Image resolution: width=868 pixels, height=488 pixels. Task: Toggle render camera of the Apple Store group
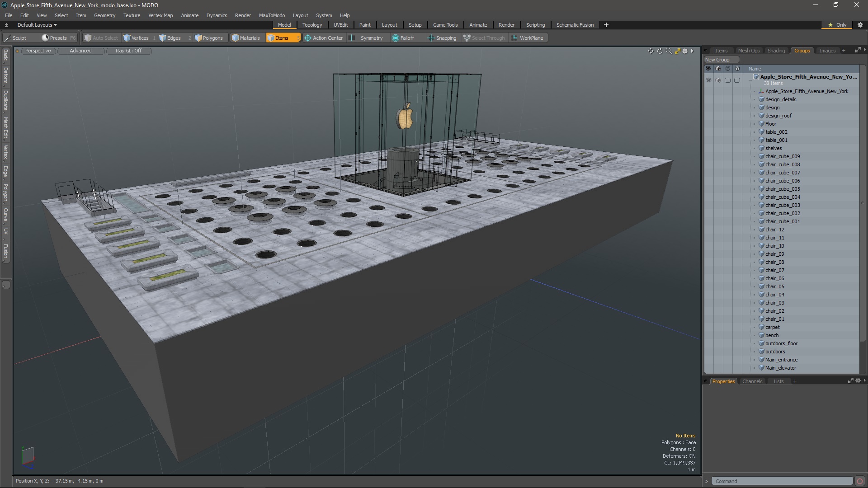pos(718,80)
